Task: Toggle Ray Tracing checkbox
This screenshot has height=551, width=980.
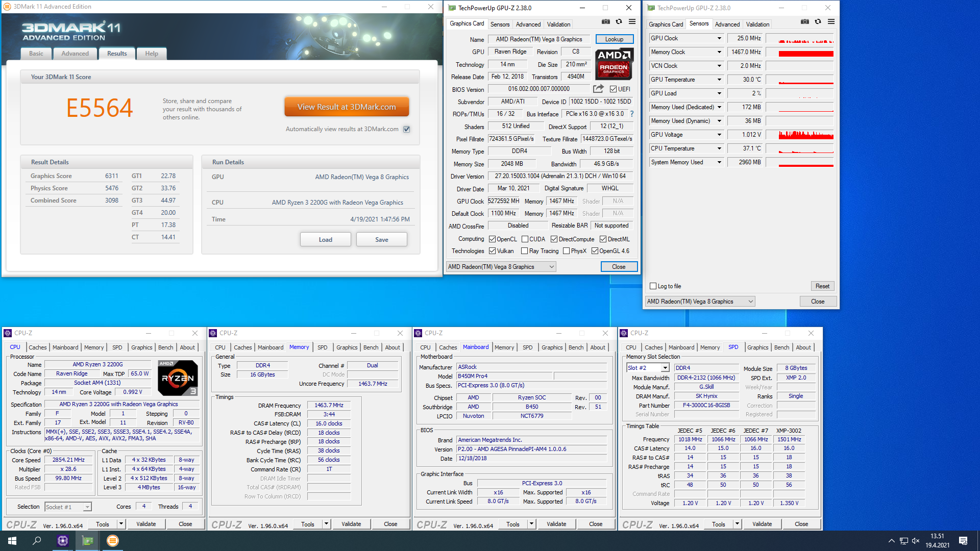Action: [524, 251]
